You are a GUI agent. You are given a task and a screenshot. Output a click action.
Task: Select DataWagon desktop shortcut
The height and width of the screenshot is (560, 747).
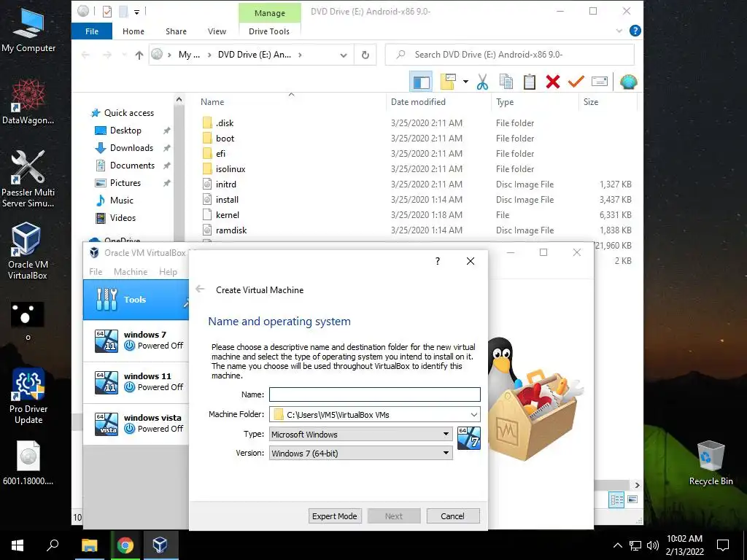pyautogui.click(x=28, y=102)
